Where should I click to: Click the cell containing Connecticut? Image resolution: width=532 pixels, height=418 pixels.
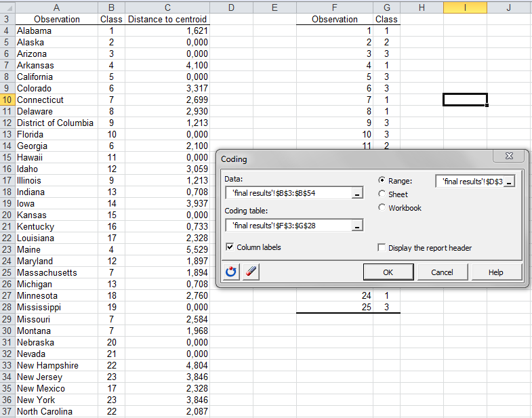(x=57, y=100)
